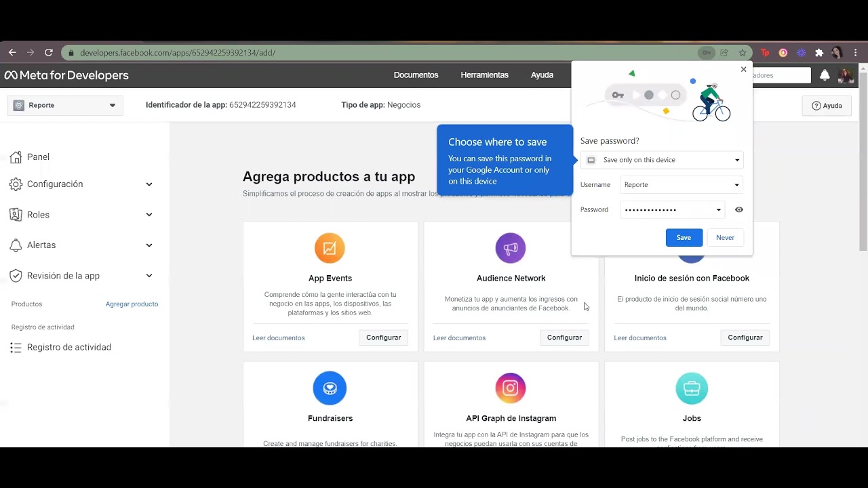This screenshot has height=488, width=868.
Task: Open the Password field dropdown arrow
Action: click(x=719, y=209)
